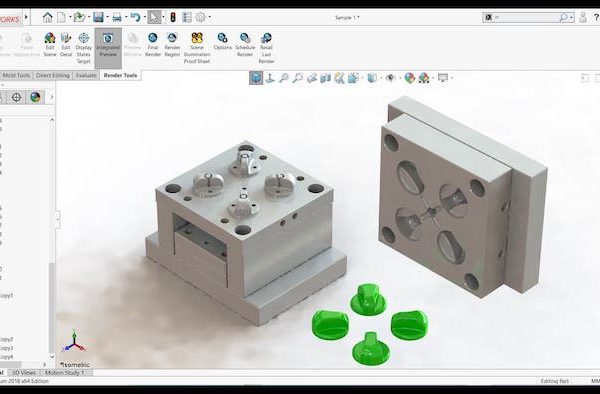
Task: Expand the dropdown arrow beside the Options gear
Action: pos(209,17)
